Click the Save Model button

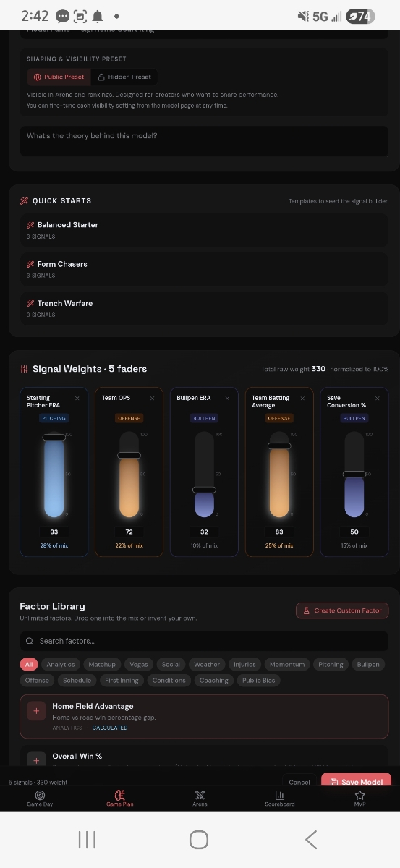(x=356, y=782)
